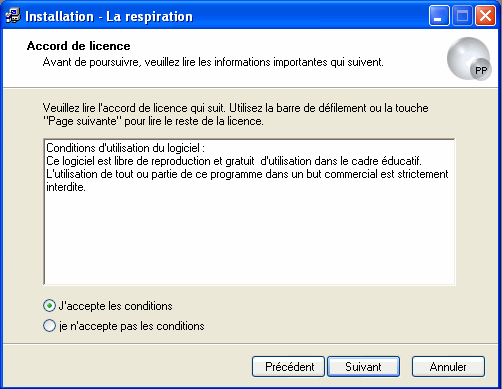
Task: Click the "Conditions d'utilisation du logiciel" line
Action: (125, 148)
